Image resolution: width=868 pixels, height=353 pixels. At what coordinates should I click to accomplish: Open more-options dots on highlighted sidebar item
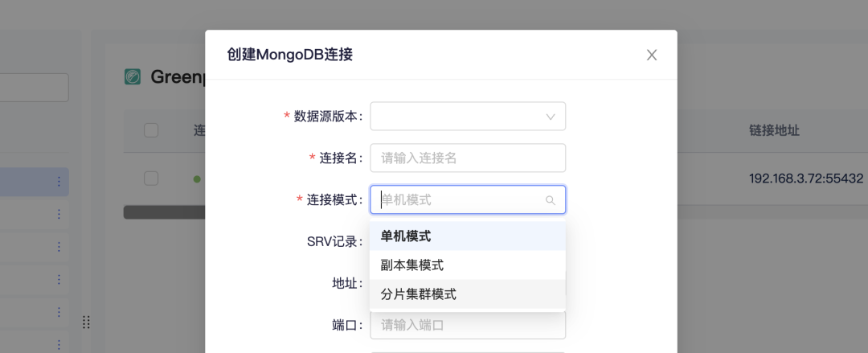pos(59,182)
